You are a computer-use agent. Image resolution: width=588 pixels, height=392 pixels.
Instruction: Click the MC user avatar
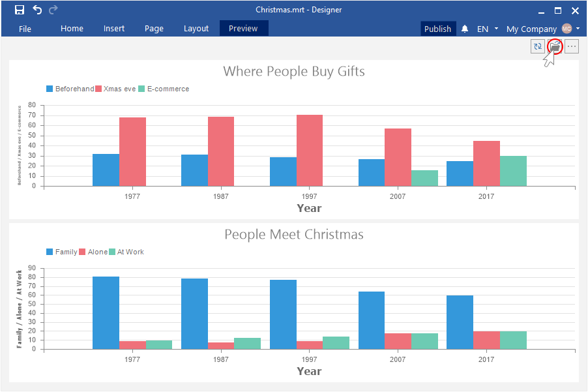566,29
